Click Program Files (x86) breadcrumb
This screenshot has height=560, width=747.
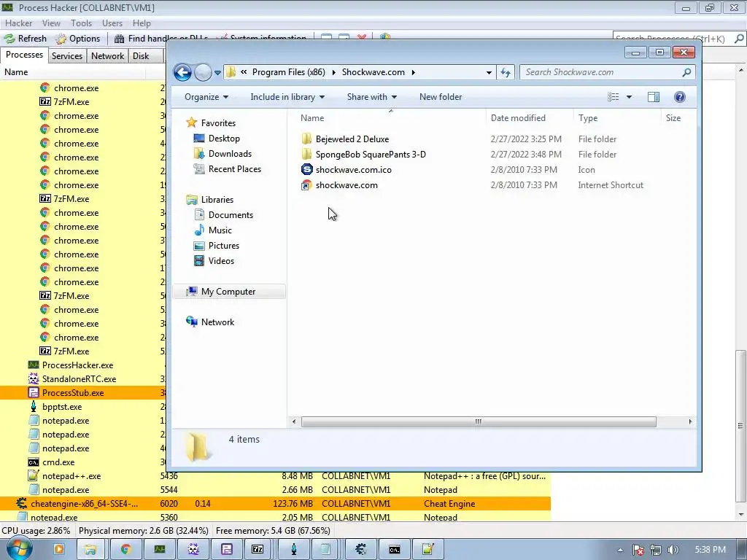(x=288, y=72)
